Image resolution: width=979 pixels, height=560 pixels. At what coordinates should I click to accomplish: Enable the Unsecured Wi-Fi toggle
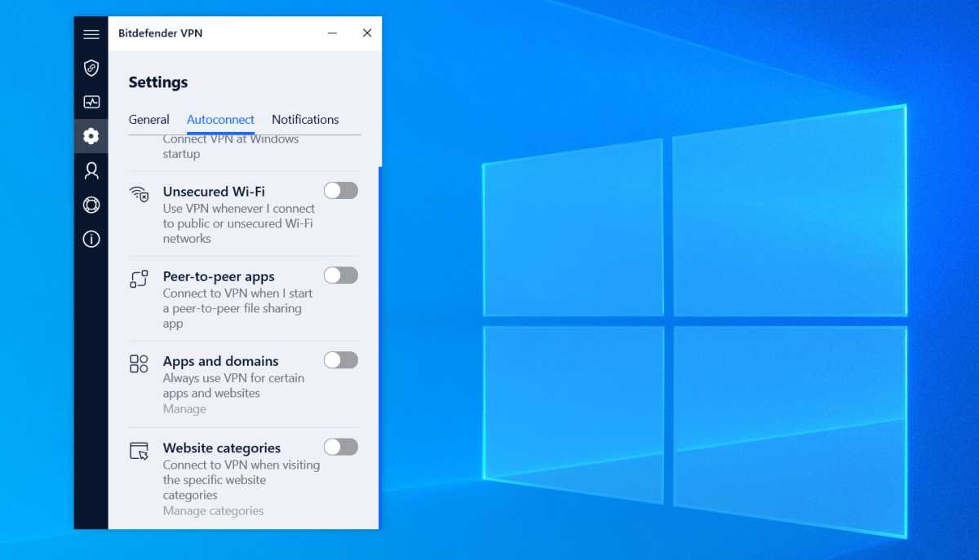[x=341, y=191]
